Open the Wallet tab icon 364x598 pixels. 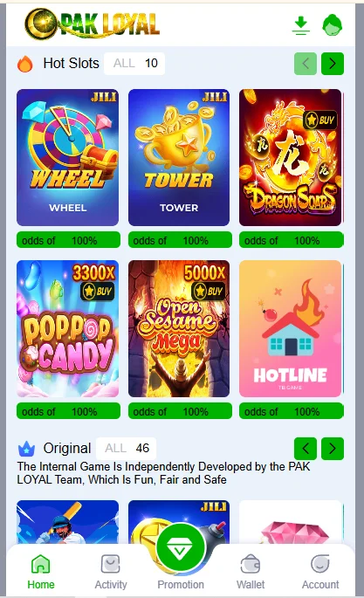251,564
